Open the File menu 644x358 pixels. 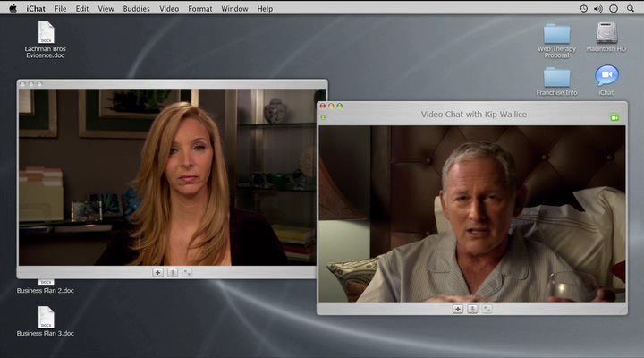click(61, 9)
